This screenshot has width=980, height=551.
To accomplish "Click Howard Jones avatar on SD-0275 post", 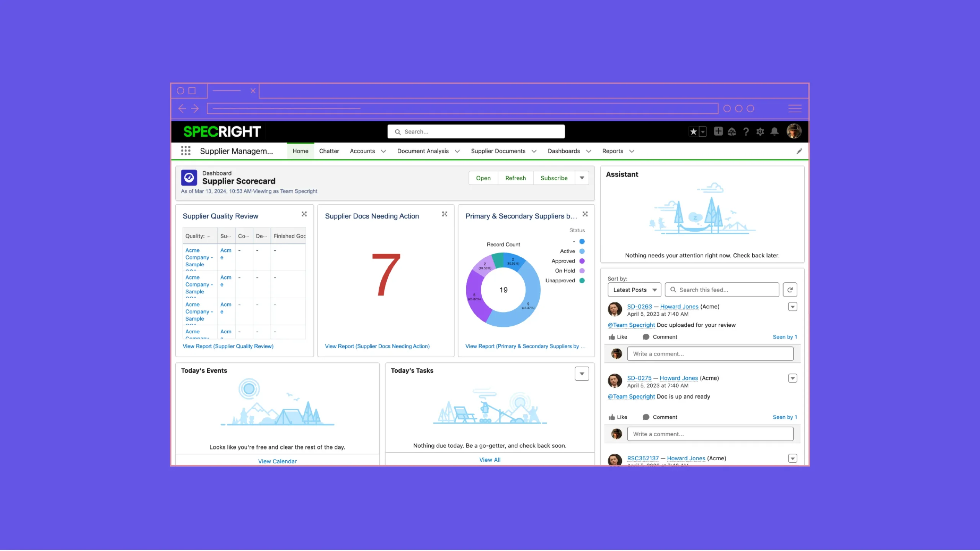I will pos(615,381).
